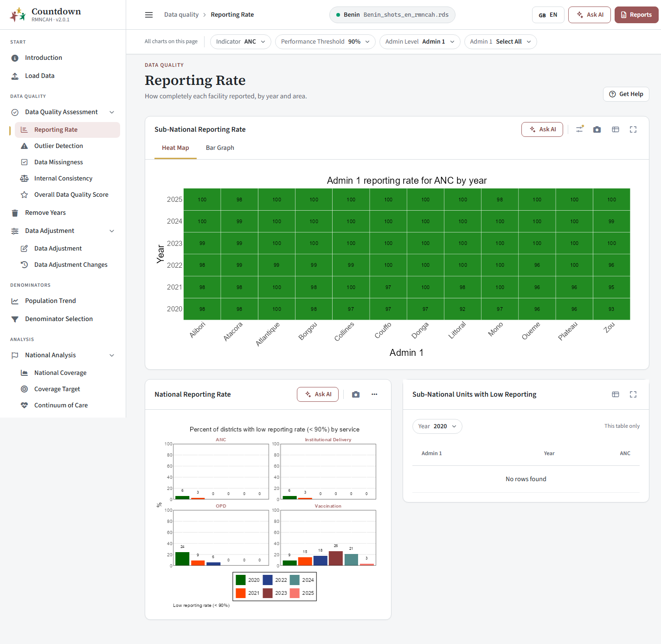Open Denominator Selection page
Screen dimensions: 661x644
[63, 319]
